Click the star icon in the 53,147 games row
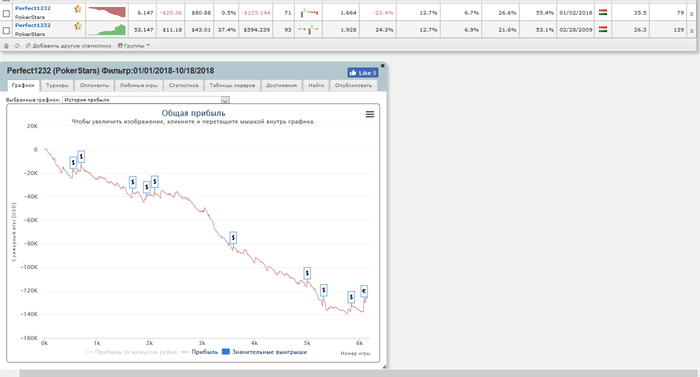This screenshot has width=700, height=377. (x=78, y=26)
